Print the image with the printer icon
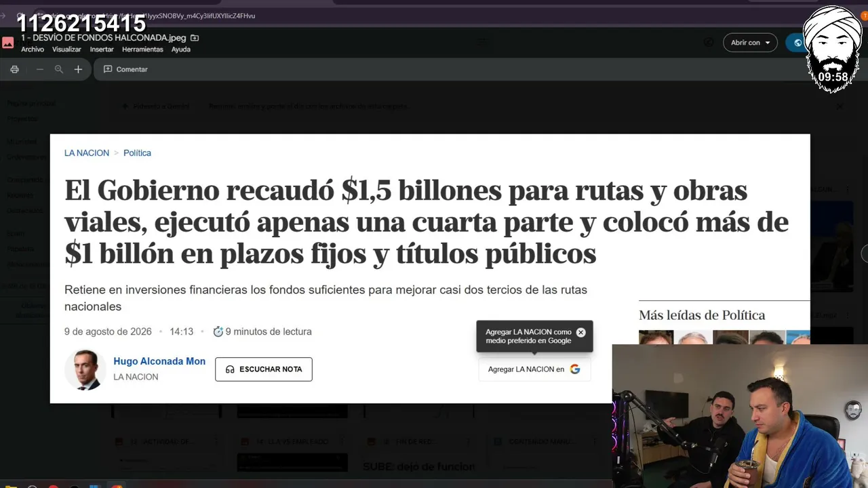The width and height of the screenshot is (868, 488). tap(14, 69)
